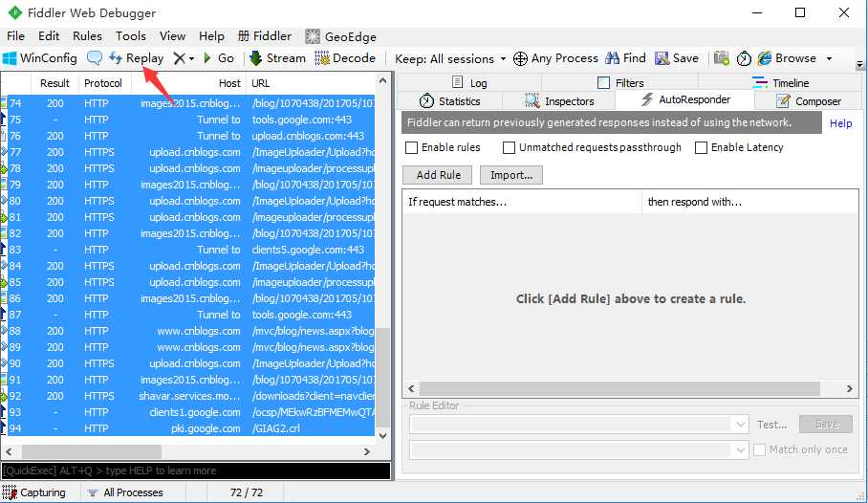Click All Processes filter in status bar
The width and height of the screenshot is (868, 503).
(x=126, y=492)
